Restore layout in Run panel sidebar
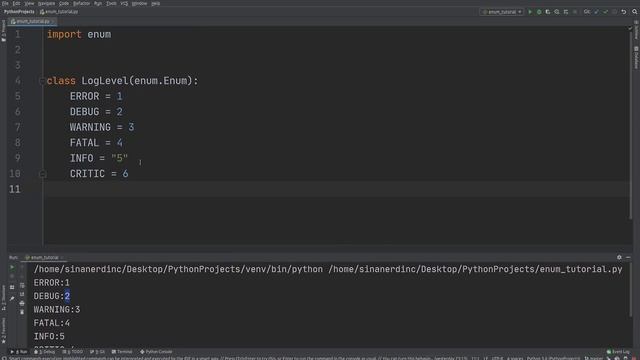This screenshot has width=640, height=360. tap(12, 287)
